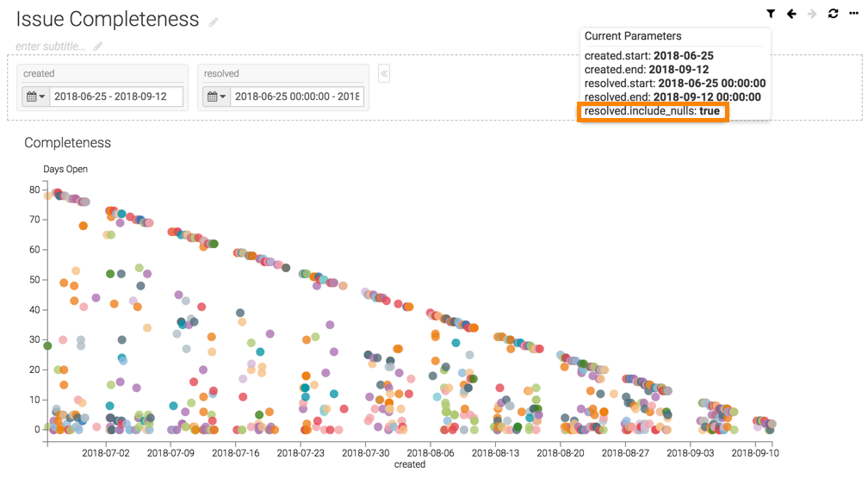Click the 'enter subtitle...' placeholder text
868x485 pixels.
(51, 46)
